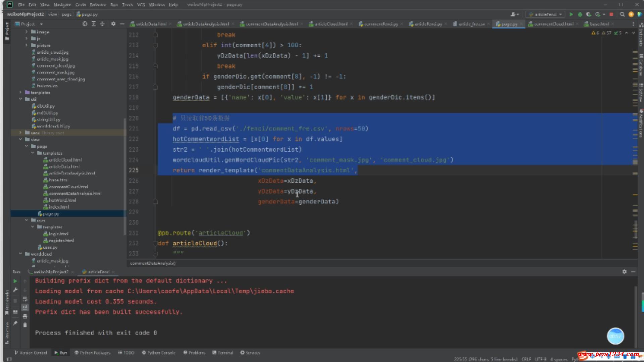Click the print icon in Run console

(x=25, y=316)
